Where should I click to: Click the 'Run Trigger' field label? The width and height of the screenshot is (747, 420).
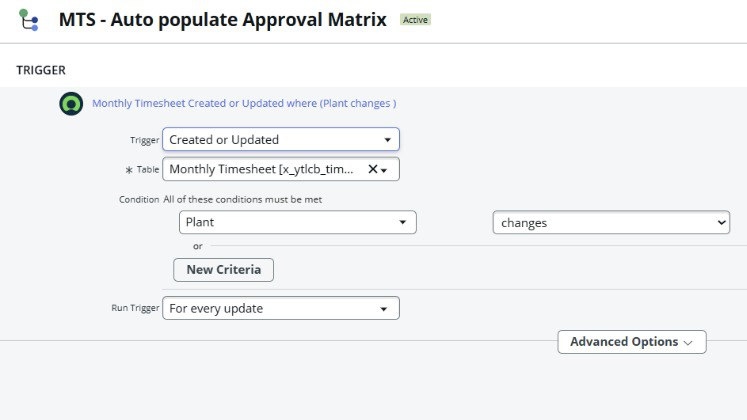(x=134, y=309)
